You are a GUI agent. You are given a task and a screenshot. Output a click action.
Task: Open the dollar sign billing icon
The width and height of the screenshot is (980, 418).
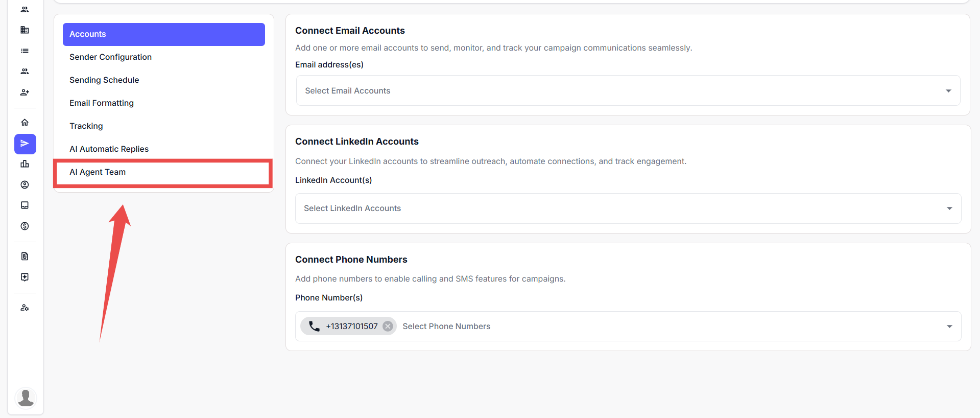(x=25, y=226)
